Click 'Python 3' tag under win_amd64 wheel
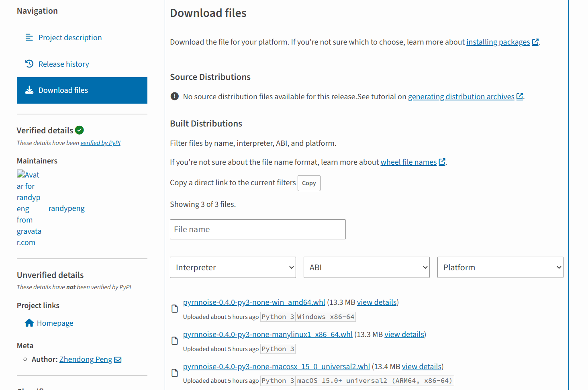This screenshot has height=390, width=588. click(x=278, y=317)
